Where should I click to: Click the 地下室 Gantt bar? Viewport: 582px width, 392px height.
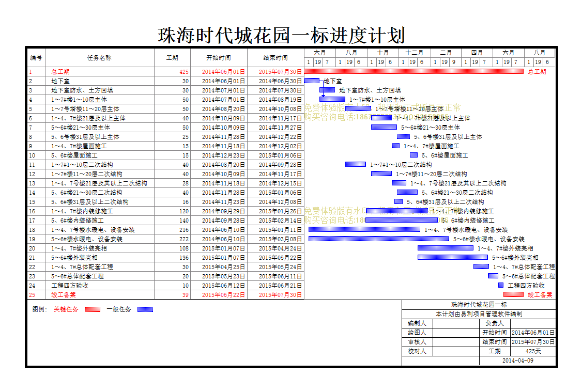coord(312,81)
